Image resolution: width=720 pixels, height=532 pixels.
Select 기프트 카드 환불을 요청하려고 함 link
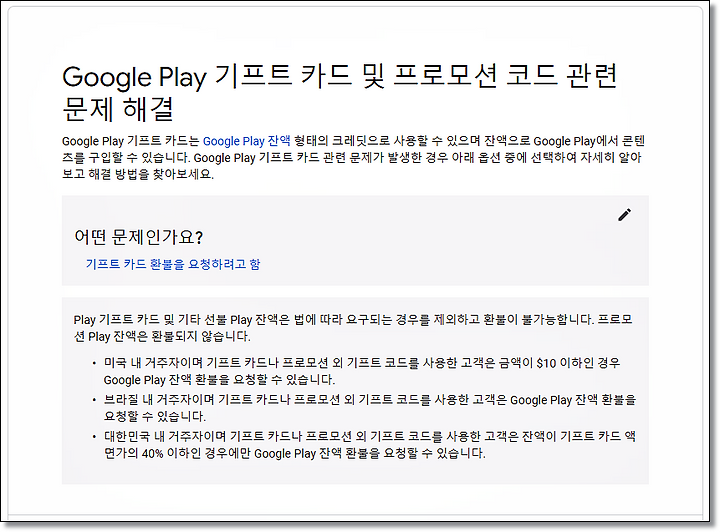click(173, 264)
